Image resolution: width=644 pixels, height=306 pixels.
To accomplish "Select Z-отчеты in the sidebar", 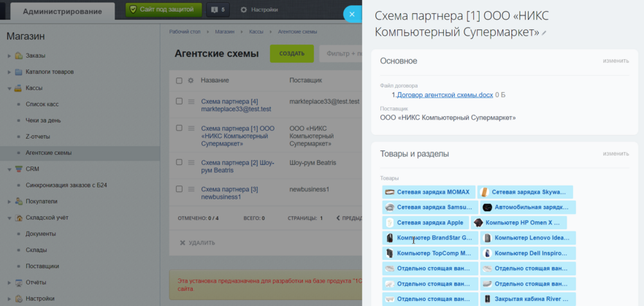I will click(x=38, y=137).
